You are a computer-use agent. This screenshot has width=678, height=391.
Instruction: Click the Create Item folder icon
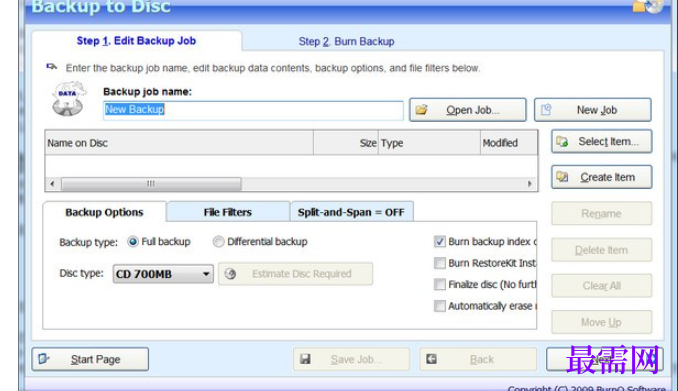(562, 177)
